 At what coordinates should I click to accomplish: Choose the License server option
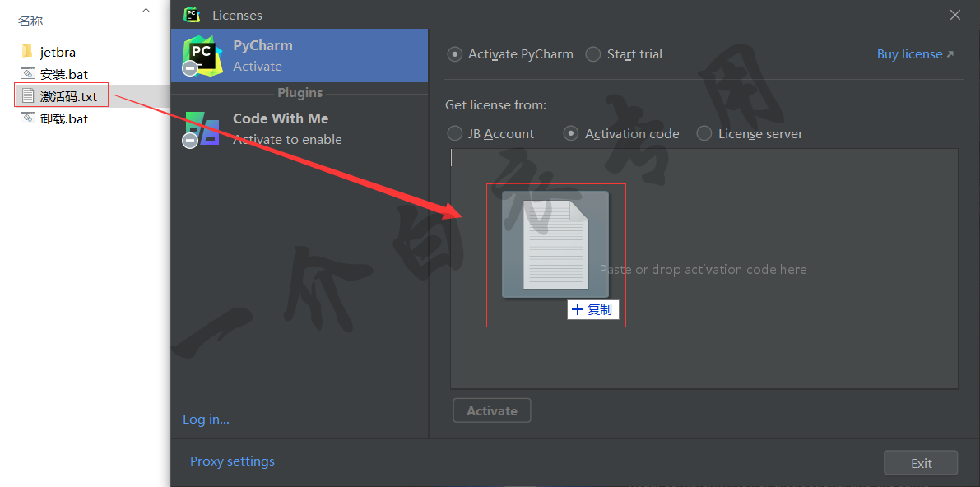[704, 134]
